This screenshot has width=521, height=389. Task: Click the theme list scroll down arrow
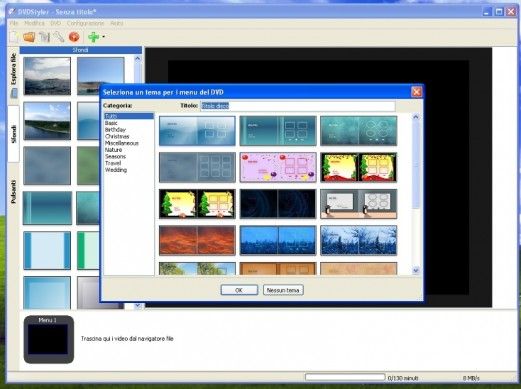click(416, 270)
